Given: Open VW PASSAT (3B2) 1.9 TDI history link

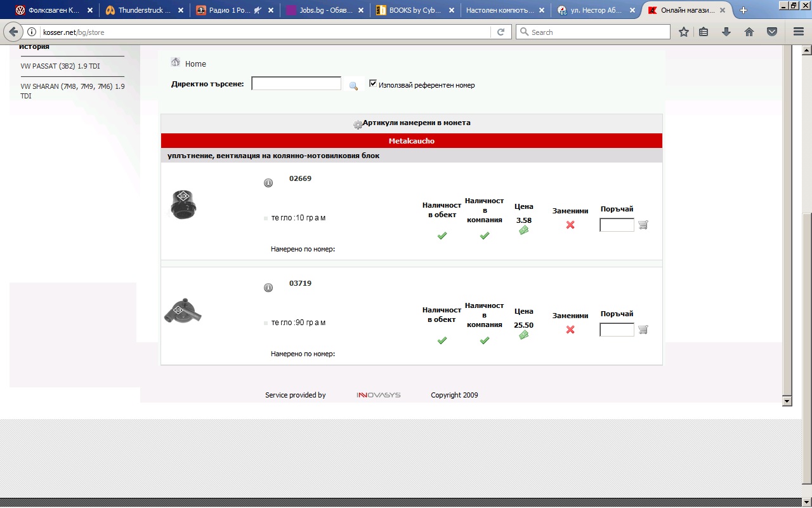Looking at the screenshot, I should 60,66.
